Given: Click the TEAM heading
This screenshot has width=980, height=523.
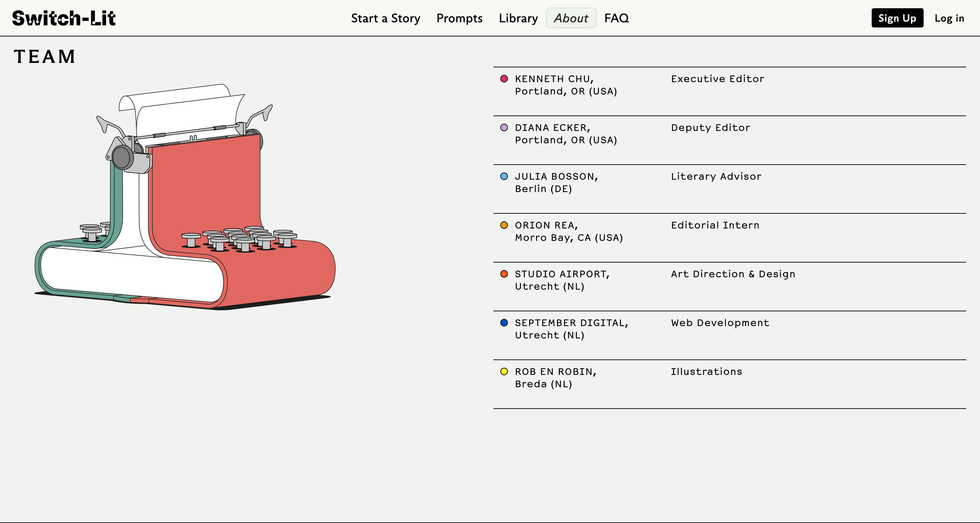Looking at the screenshot, I should tap(45, 57).
